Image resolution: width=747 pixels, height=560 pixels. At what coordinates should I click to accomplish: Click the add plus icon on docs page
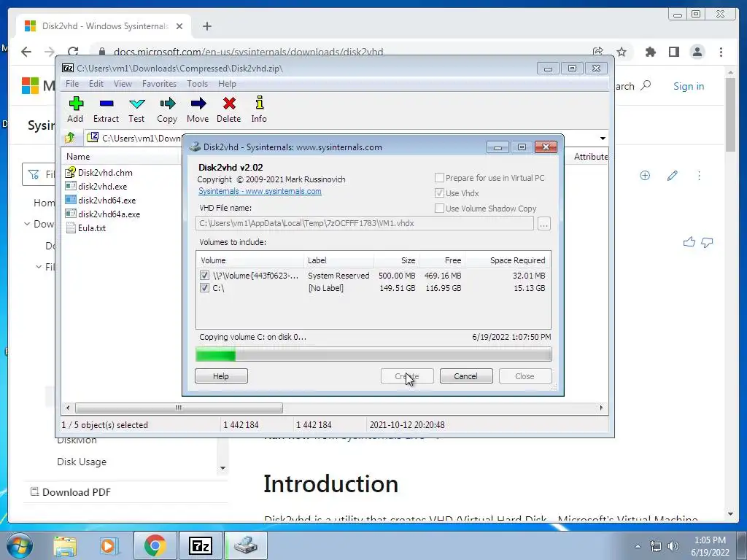[x=645, y=175]
